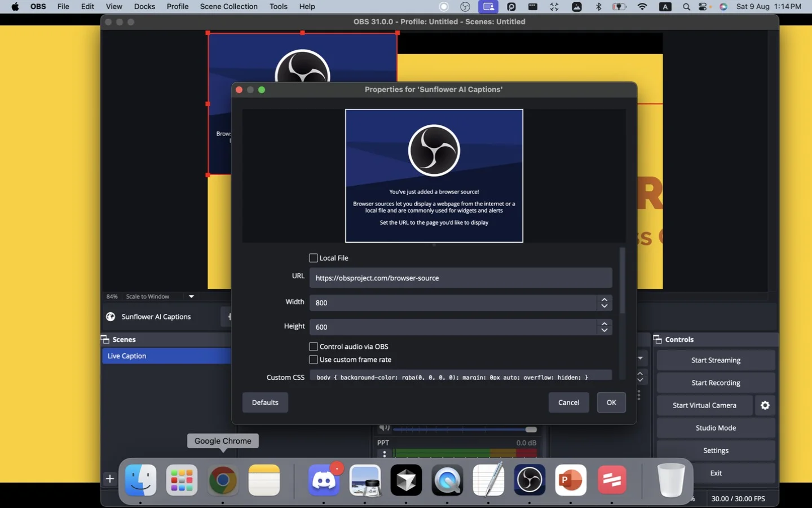The height and width of the screenshot is (508, 812).
Task: Launch Google Chrome from the Dock
Action: coord(223,480)
